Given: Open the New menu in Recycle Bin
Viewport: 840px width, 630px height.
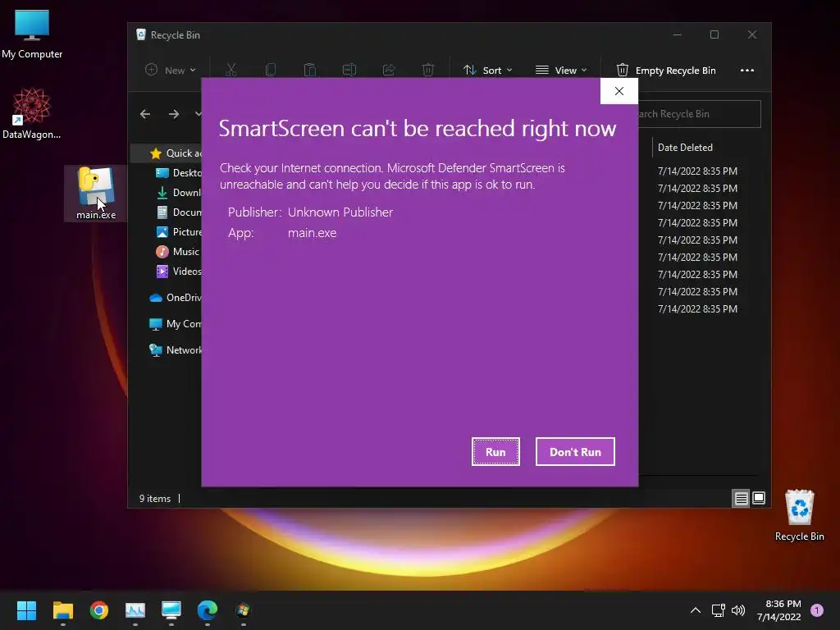Looking at the screenshot, I should tap(171, 71).
